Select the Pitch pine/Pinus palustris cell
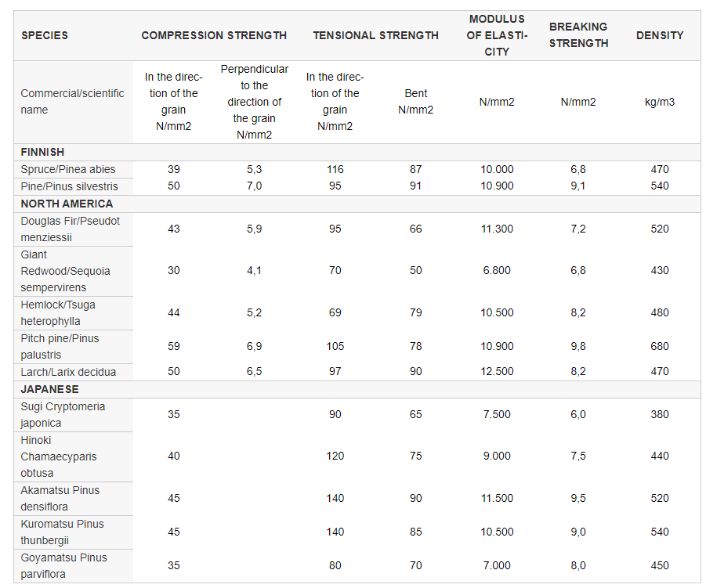The width and height of the screenshot is (706, 588). [74, 347]
